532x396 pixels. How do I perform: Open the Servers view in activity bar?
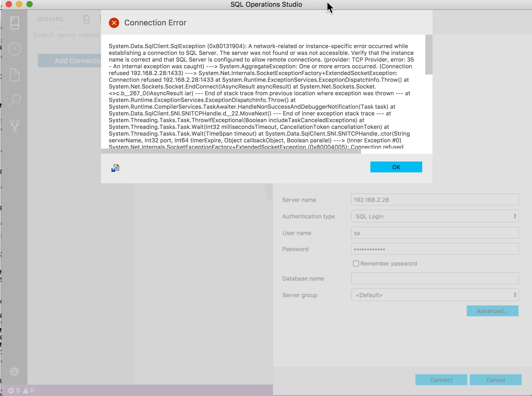pyautogui.click(x=15, y=23)
